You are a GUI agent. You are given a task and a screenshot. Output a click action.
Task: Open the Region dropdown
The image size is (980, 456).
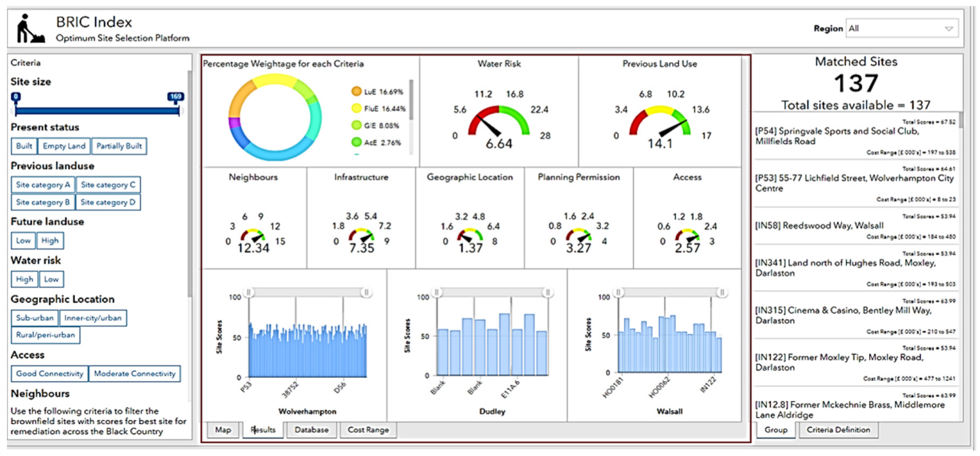click(901, 28)
